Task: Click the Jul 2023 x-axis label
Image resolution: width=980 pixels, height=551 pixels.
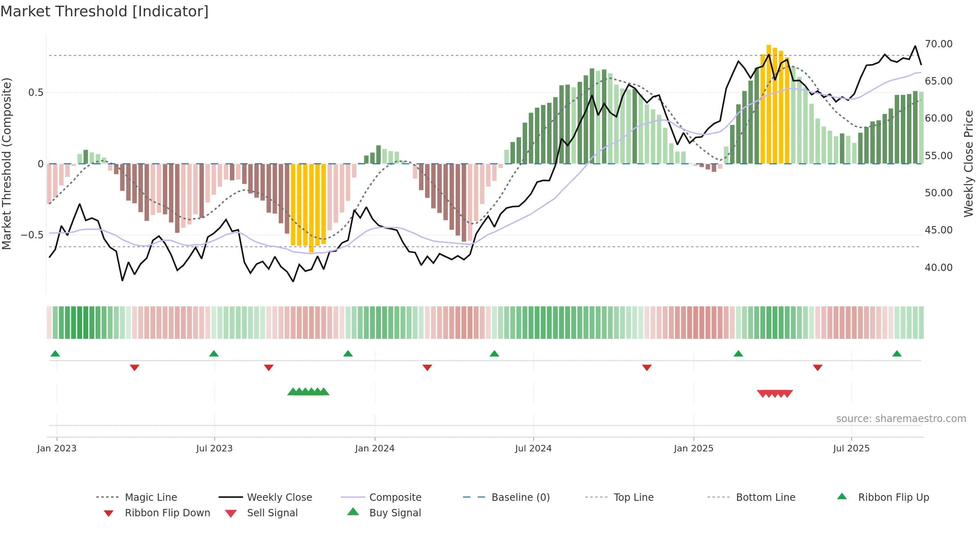Action: (214, 449)
